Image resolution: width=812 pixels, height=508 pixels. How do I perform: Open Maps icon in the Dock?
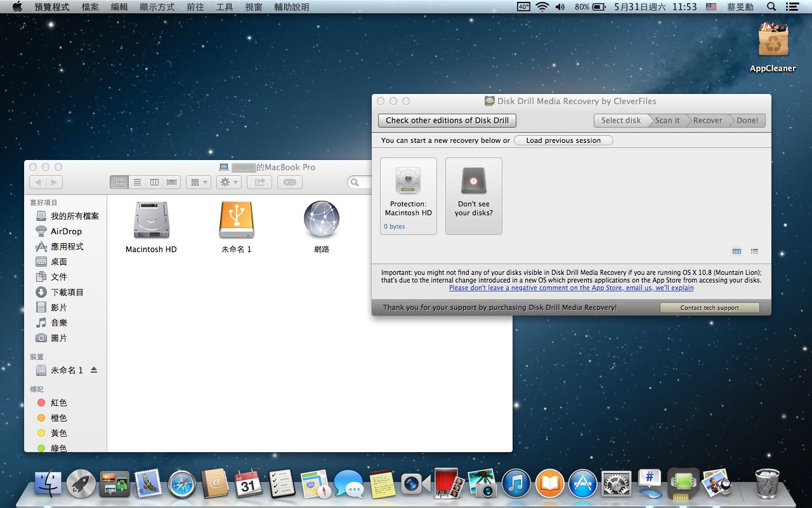(315, 485)
